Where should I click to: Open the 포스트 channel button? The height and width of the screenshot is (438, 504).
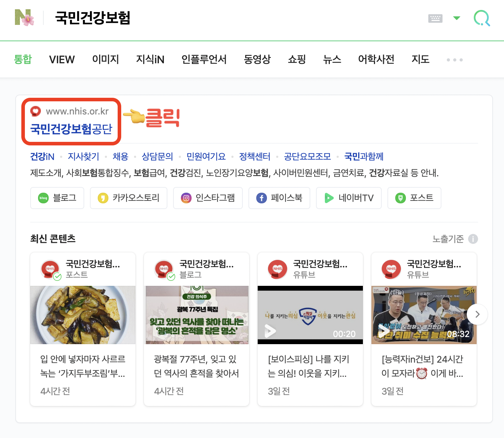click(x=414, y=198)
